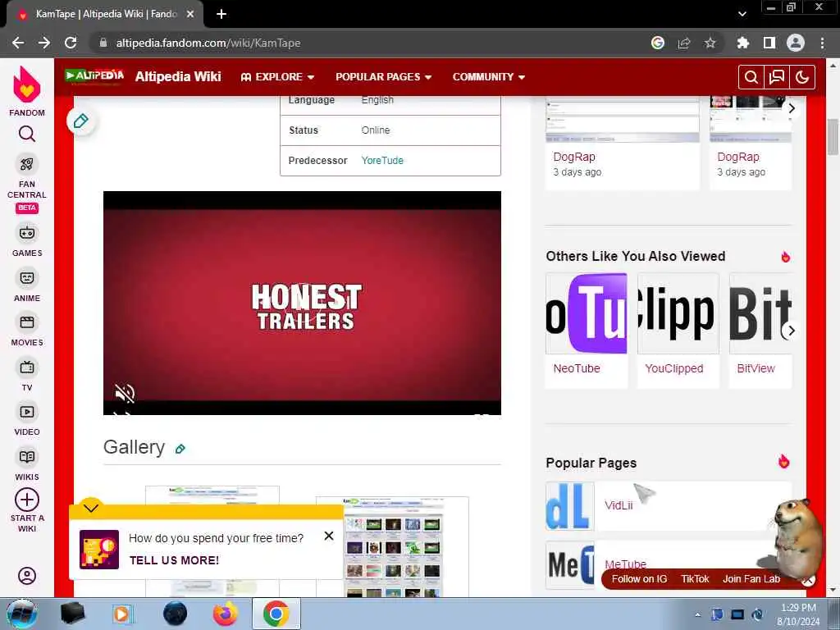Open the tab search chevron in title bar
The height and width of the screenshot is (630, 840).
coord(742,15)
